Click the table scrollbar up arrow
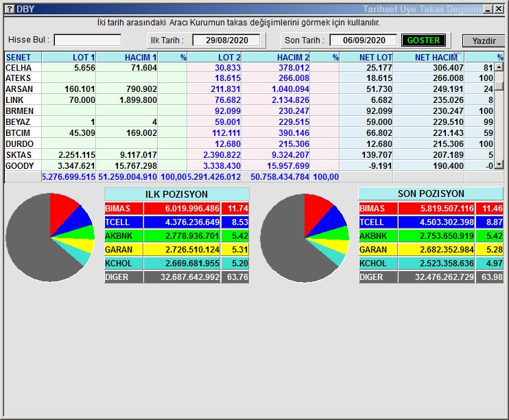This screenshot has height=420, width=509. pyautogui.click(x=499, y=67)
